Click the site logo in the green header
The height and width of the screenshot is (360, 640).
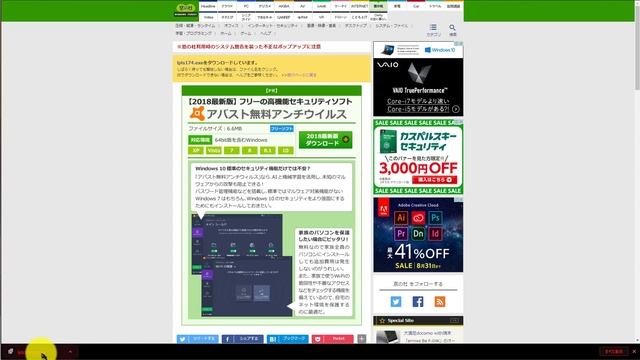point(186,10)
